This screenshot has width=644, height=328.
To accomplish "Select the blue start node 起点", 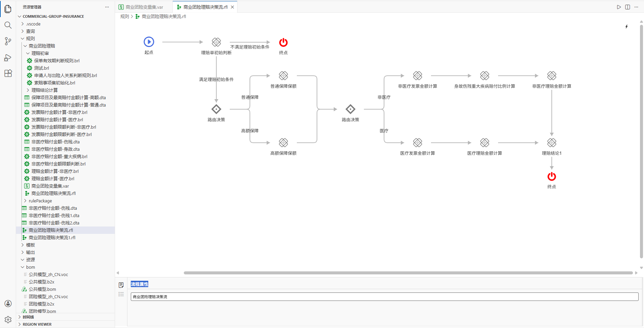I will tap(149, 42).
